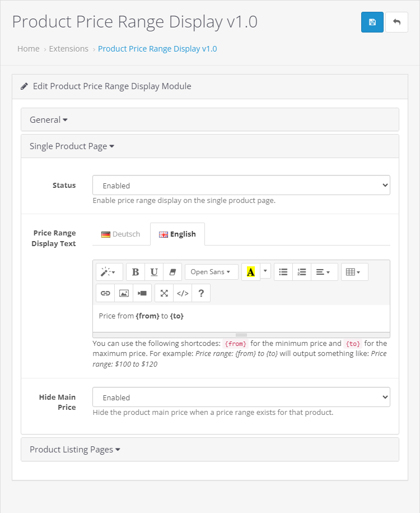This screenshot has height=513, width=420.
Task: Toggle fullscreen editor mode
Action: coord(164,293)
